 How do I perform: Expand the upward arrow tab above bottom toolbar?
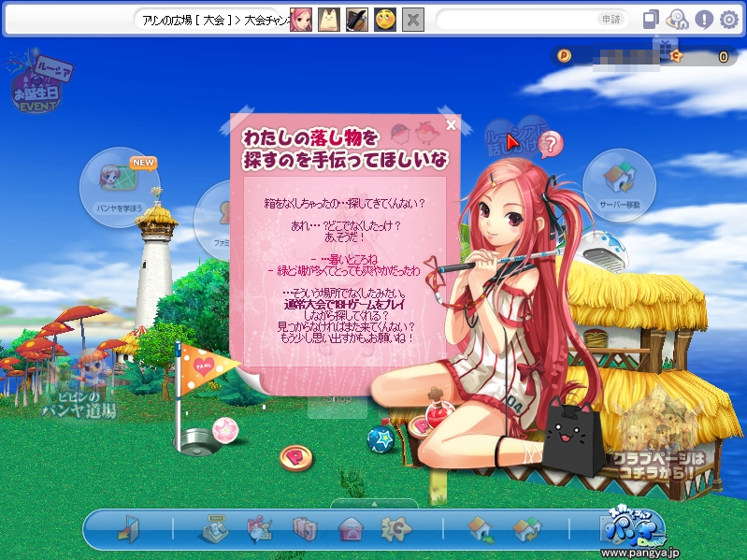[374, 504]
